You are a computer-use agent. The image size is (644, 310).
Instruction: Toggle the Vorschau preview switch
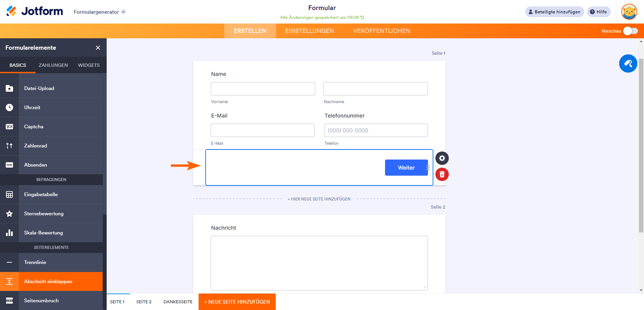pos(630,31)
